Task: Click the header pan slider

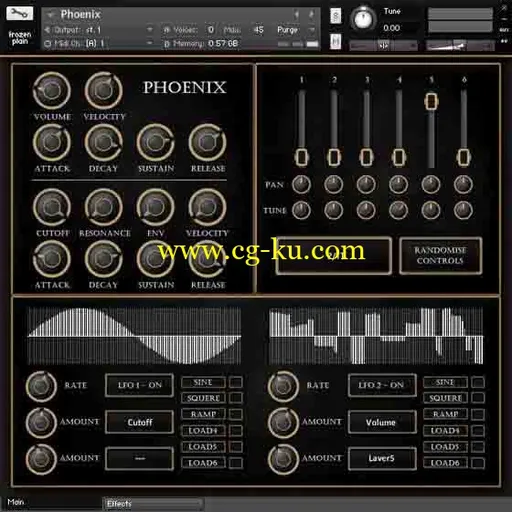Action: (x=383, y=45)
